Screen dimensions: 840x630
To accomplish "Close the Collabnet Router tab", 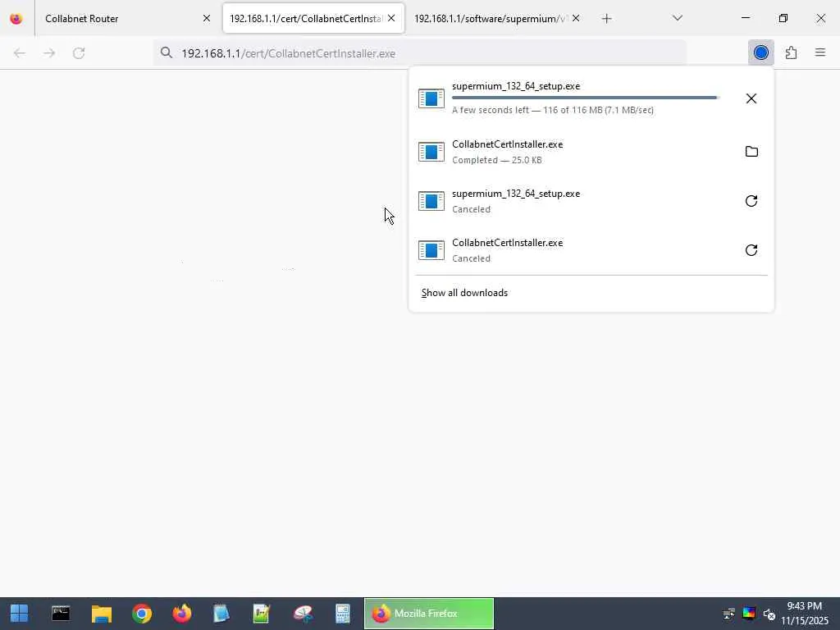I will (206, 19).
